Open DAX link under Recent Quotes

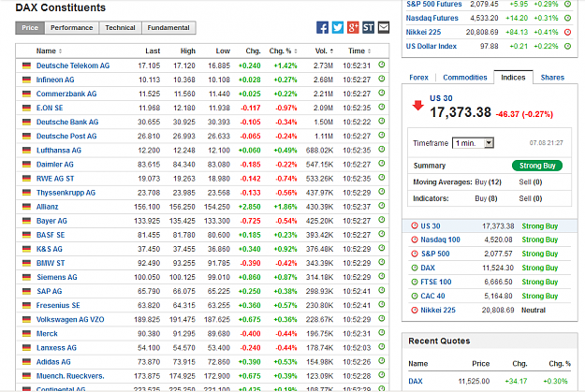416,381
